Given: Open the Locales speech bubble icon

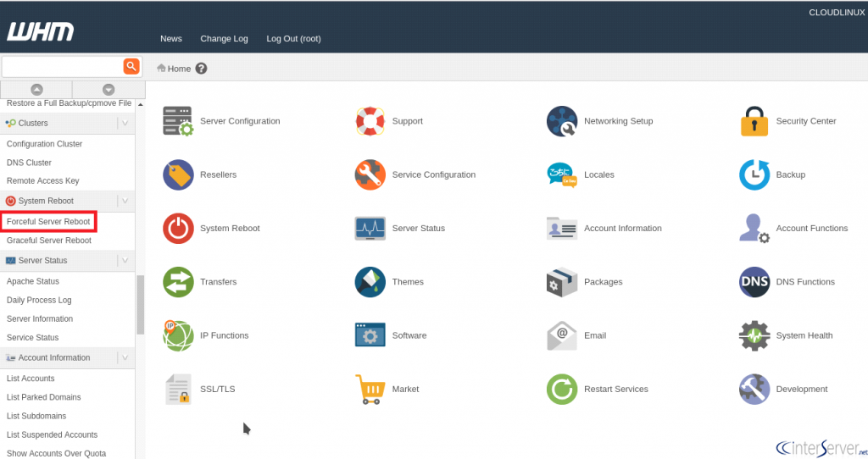Looking at the screenshot, I should (562, 174).
